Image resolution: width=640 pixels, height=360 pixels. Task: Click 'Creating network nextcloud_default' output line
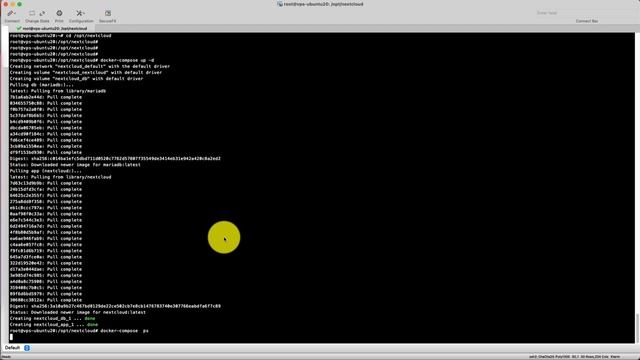[x=90, y=66]
